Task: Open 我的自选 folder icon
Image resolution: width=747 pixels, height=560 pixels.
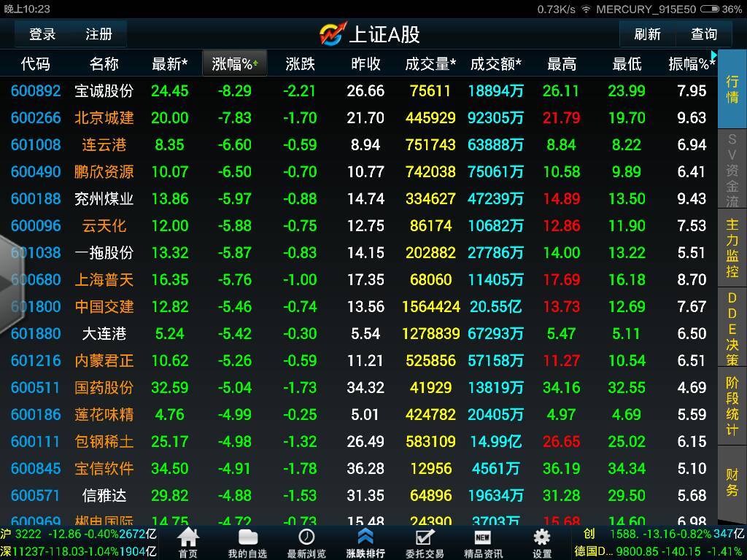Action: 247,542
